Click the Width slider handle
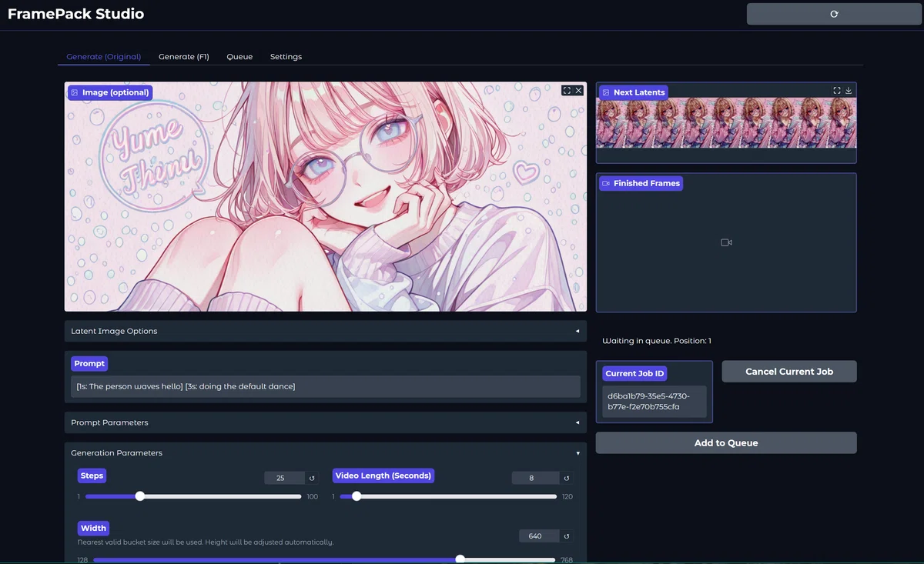The width and height of the screenshot is (924, 564). [460, 559]
